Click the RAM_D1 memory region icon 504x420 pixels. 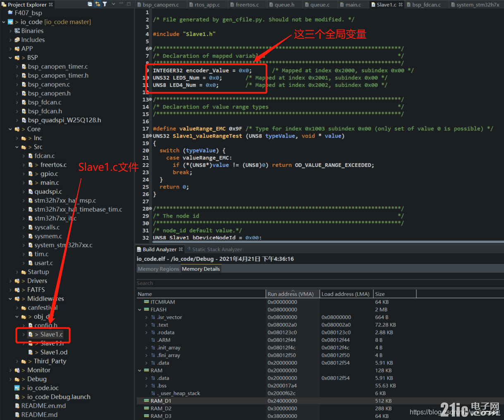pos(146,401)
